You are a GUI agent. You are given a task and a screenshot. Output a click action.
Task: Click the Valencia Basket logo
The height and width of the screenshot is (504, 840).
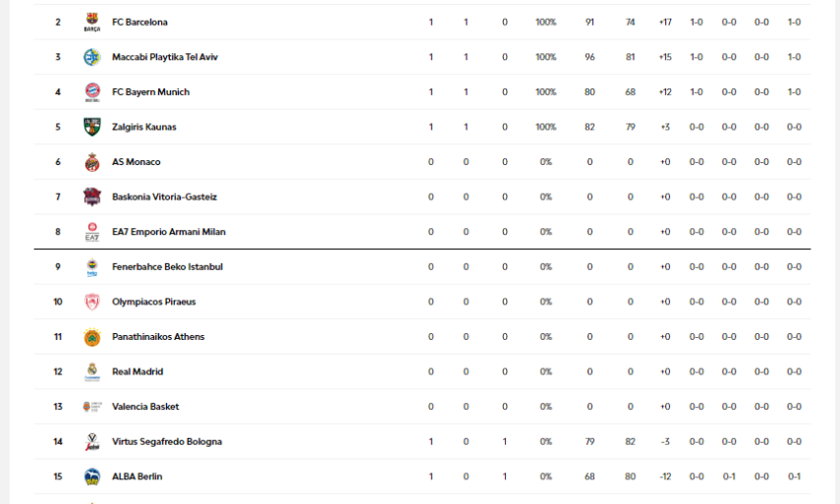91,407
